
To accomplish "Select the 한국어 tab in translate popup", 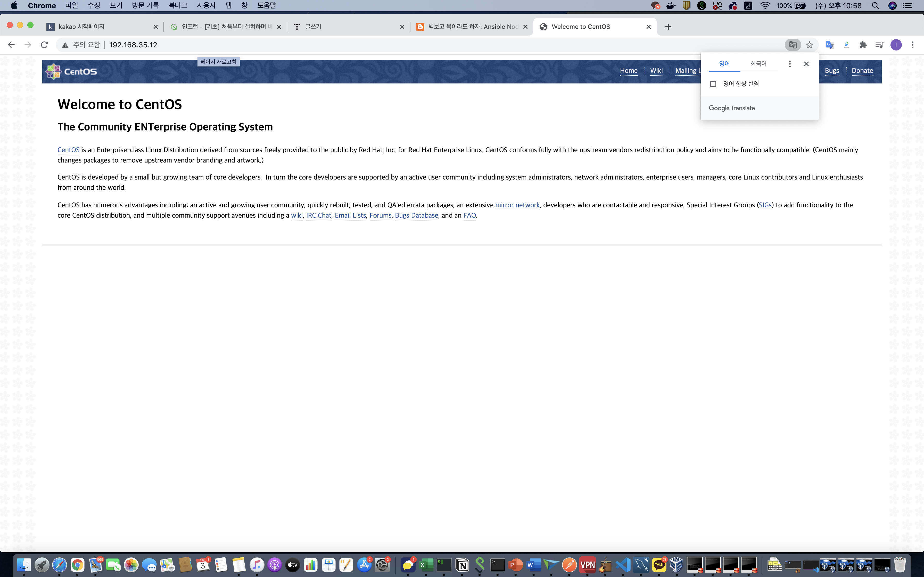I will [758, 64].
